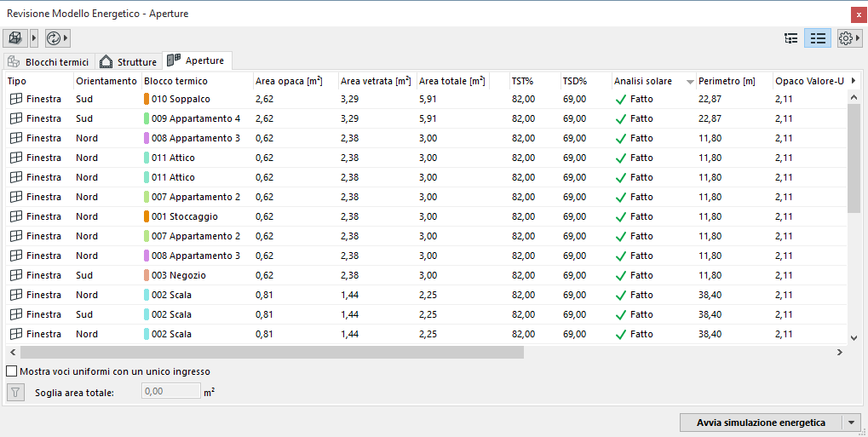This screenshot has height=437, width=868.
Task: Click orange swatch of 001 Stoccaggio
Action: (x=147, y=216)
